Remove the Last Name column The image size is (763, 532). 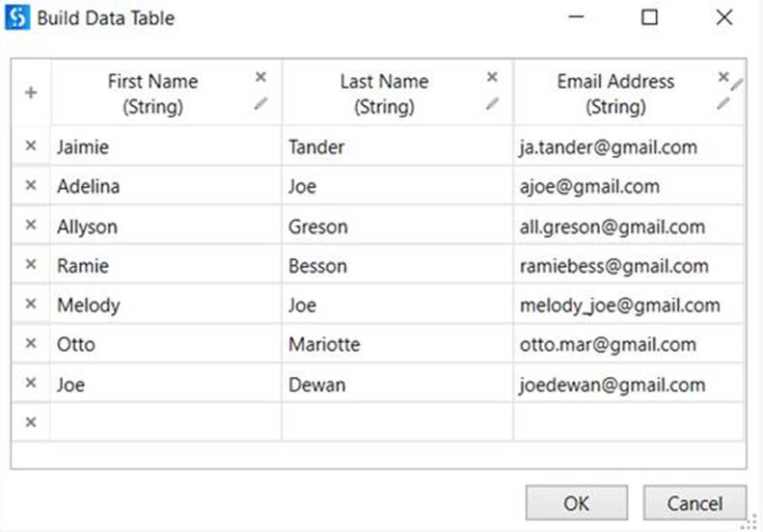pos(492,77)
